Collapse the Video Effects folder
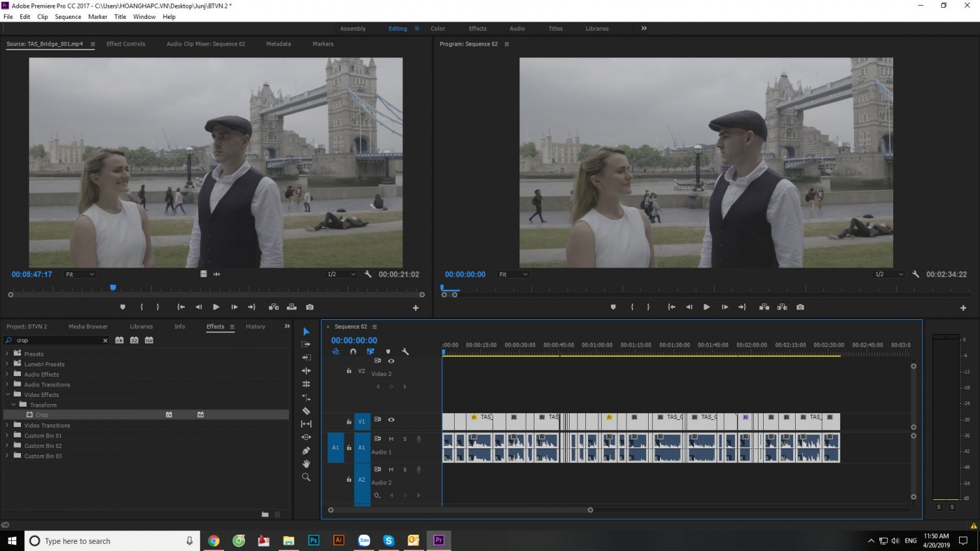This screenshot has height=551, width=980. coord(7,394)
